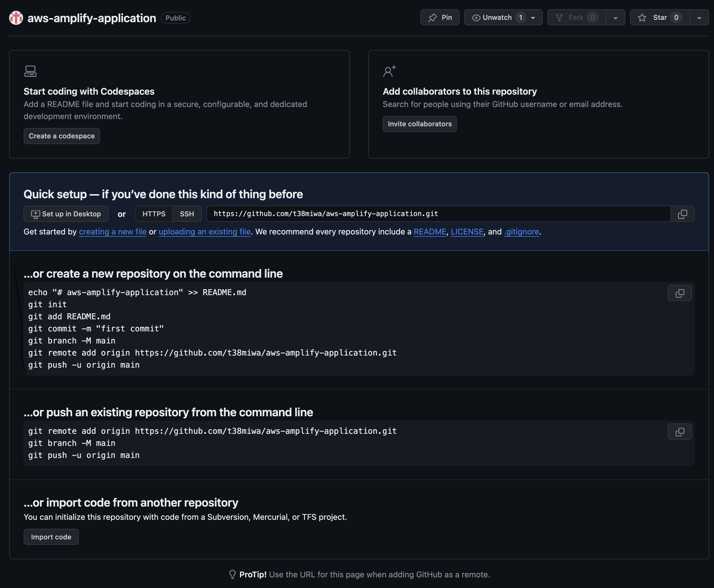Screen dimensions: 714x588
Task: Click the Codespaces computer icon
Action: [x=30, y=71]
